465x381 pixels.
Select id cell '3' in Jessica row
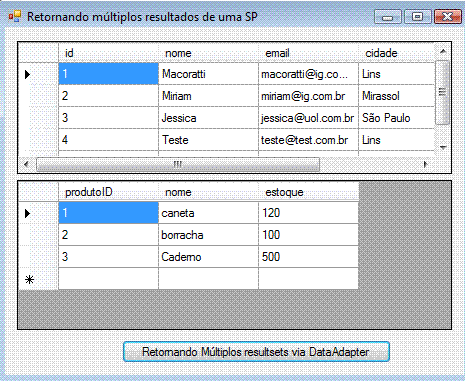[108, 118]
